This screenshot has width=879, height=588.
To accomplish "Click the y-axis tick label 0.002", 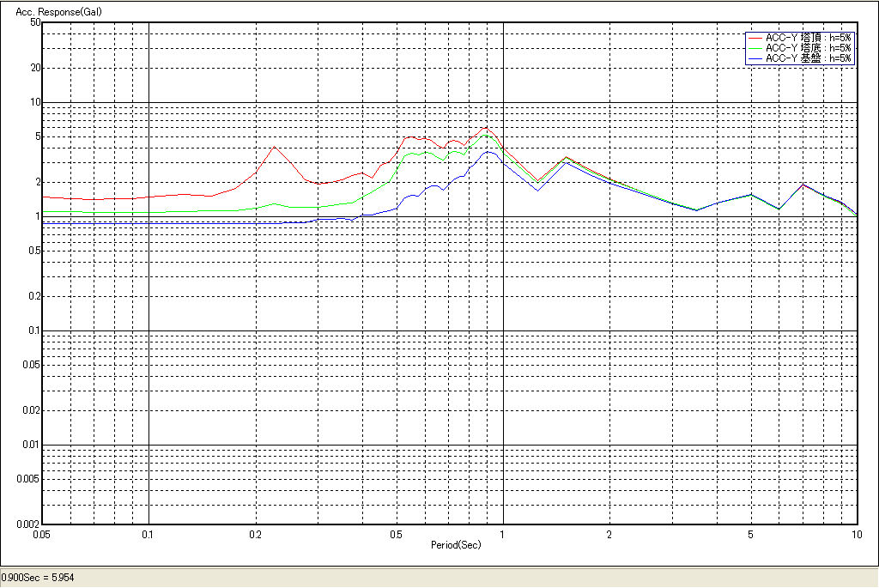I will 30,524.
